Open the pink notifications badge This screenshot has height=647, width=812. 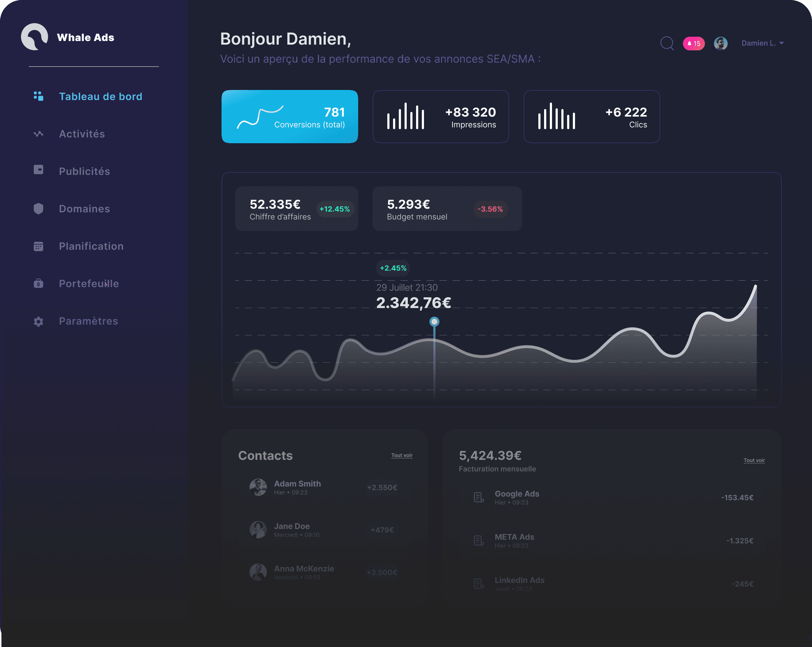[693, 44]
